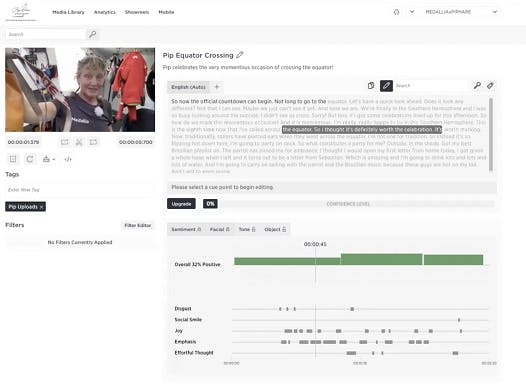Click the transcript vertical scrollbar
Screen dimensions: 526x391
point(491,135)
